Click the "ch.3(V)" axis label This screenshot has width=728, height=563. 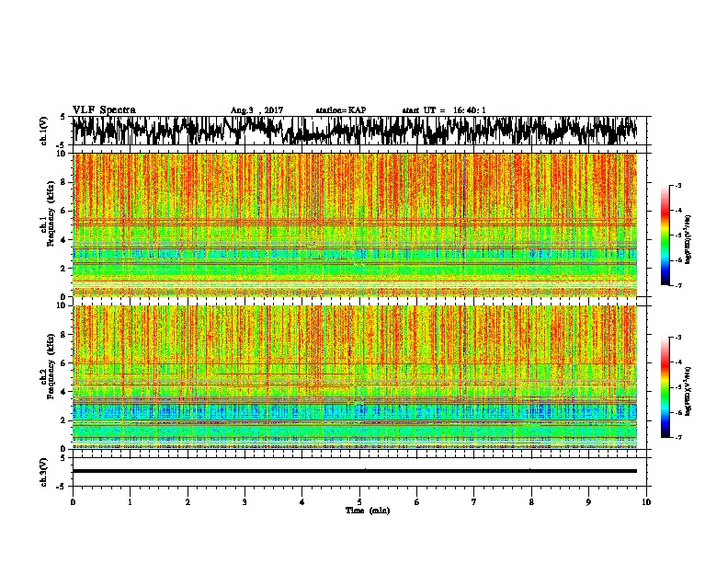coord(44,472)
